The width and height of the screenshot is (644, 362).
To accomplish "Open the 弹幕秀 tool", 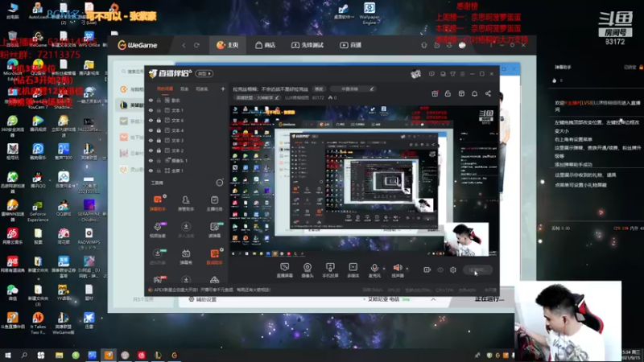I will [x=186, y=257].
